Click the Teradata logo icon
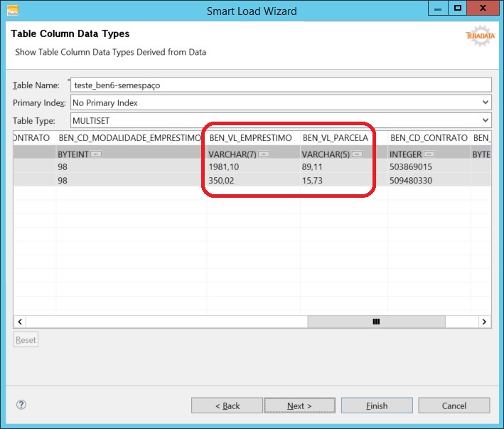 (478, 36)
